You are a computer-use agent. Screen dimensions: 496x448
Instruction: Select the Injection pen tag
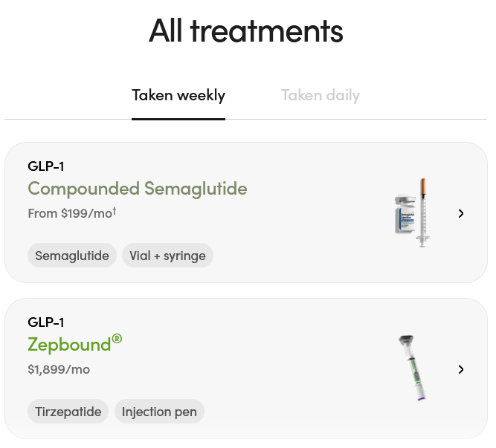click(159, 412)
